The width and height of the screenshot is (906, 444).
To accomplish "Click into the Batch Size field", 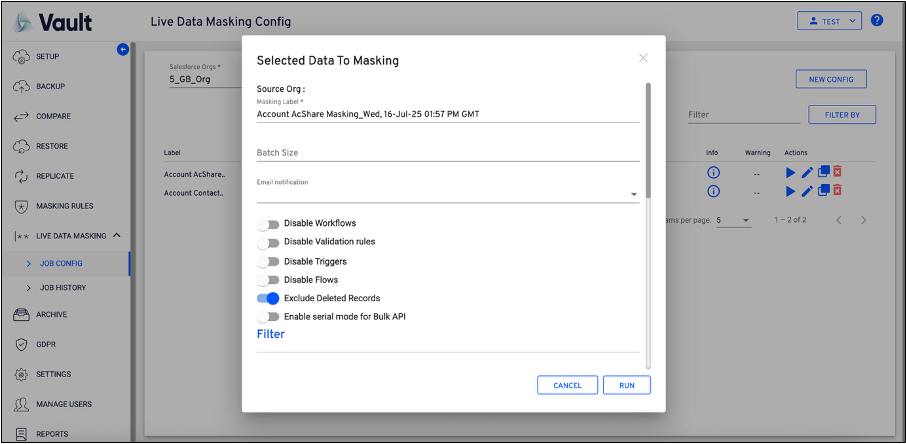I will 447,153.
